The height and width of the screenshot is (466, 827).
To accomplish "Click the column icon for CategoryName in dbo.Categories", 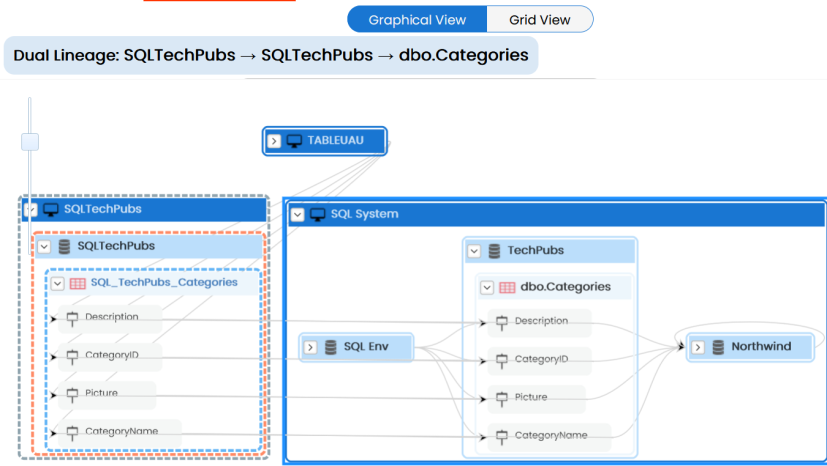I will point(502,436).
